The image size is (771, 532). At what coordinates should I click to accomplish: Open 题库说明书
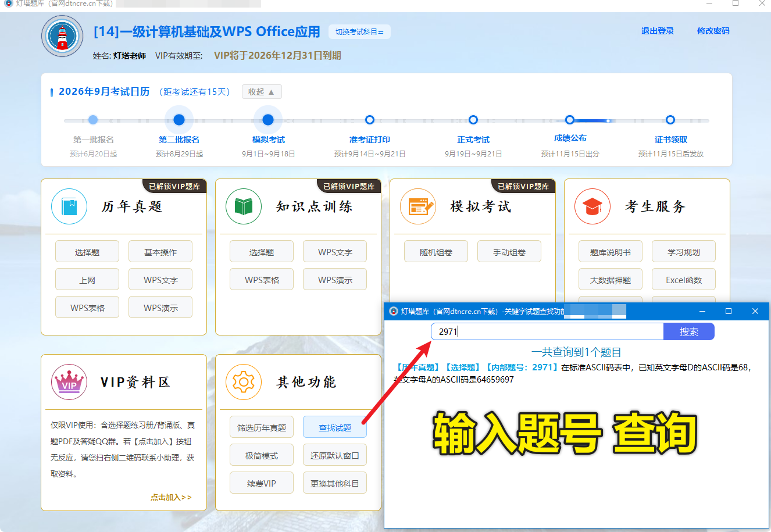click(611, 252)
